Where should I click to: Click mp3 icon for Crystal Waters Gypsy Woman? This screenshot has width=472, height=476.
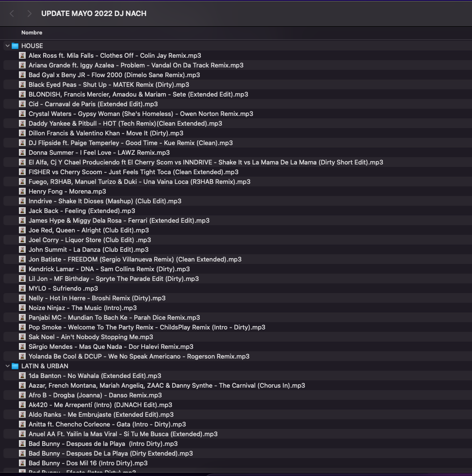click(x=22, y=114)
